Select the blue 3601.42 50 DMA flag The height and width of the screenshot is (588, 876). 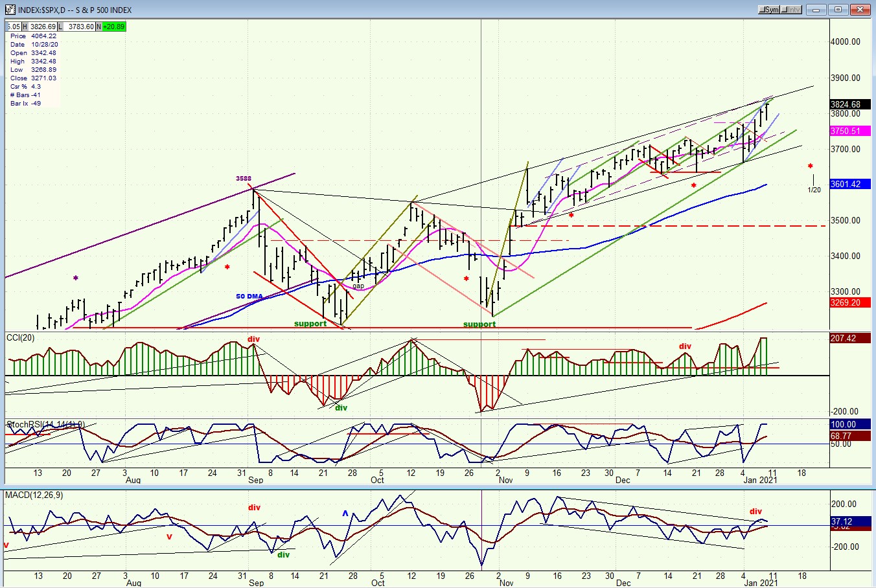(849, 184)
